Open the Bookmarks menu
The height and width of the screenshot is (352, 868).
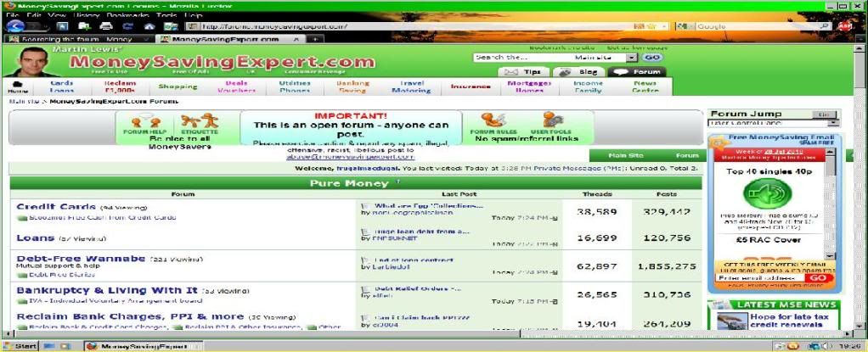128,15
